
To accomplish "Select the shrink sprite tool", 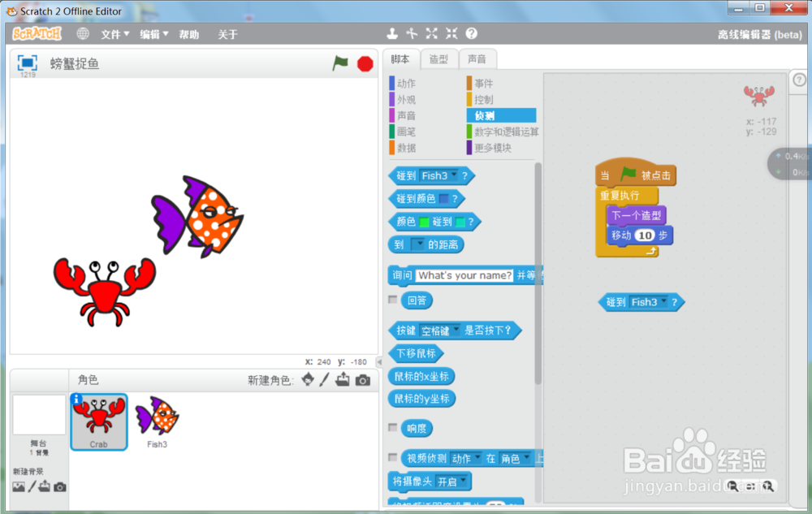I will click(452, 33).
